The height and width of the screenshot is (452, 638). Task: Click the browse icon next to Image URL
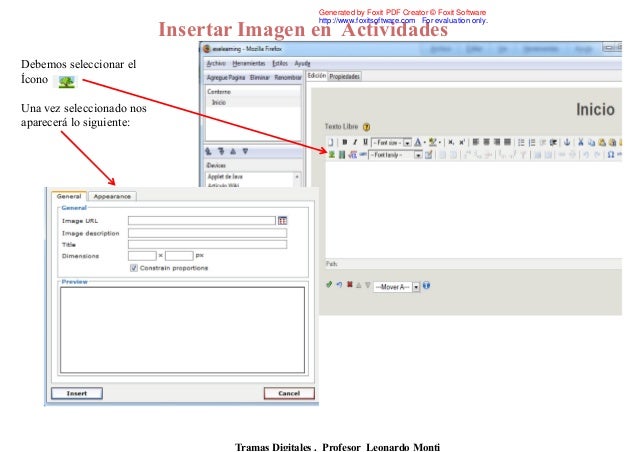tap(282, 221)
